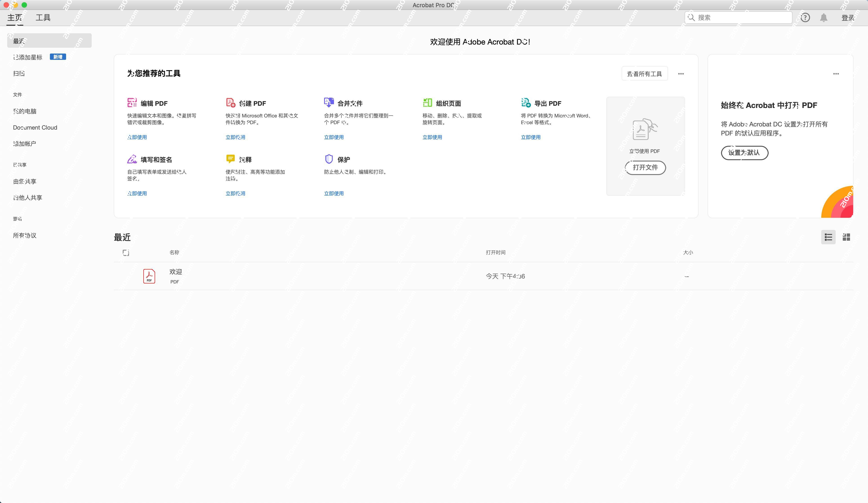Open more options in recommended tools card
The height and width of the screenshot is (503, 868).
pyautogui.click(x=681, y=74)
